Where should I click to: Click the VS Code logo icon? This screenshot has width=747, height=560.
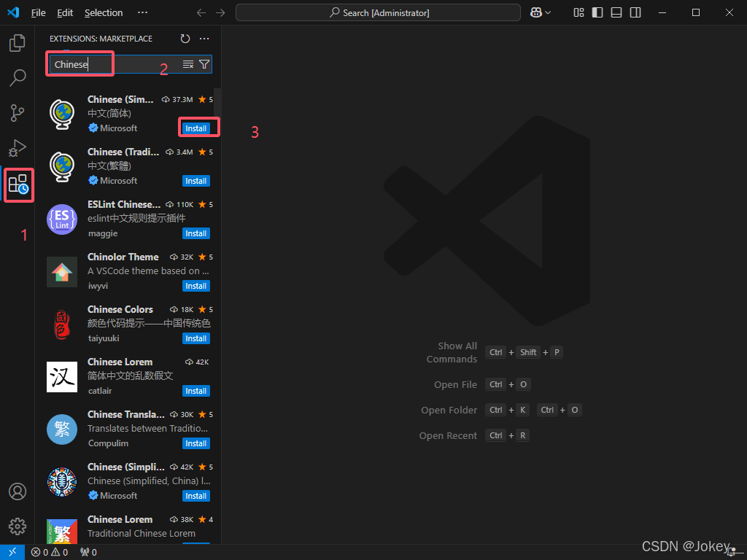point(13,12)
